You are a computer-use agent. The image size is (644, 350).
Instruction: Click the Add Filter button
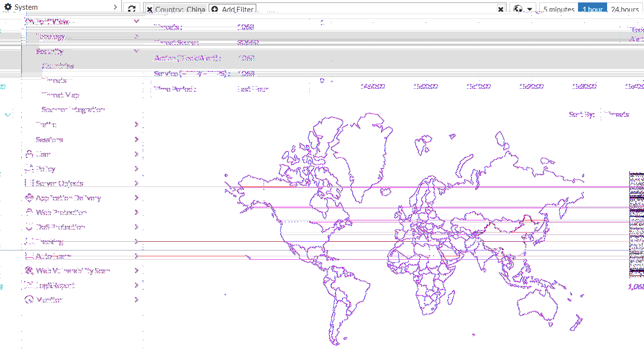click(232, 10)
